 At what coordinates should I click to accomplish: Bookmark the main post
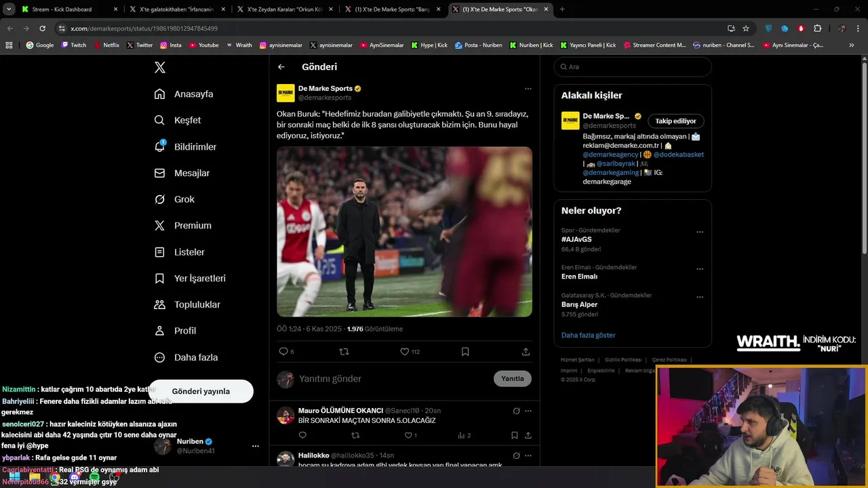pos(465,352)
